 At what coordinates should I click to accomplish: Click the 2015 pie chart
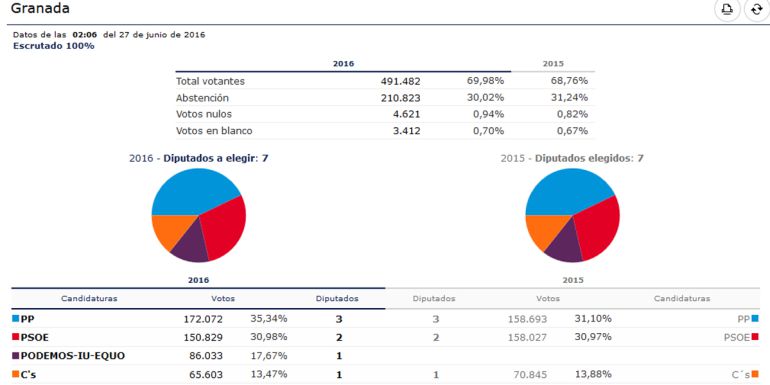(573, 215)
